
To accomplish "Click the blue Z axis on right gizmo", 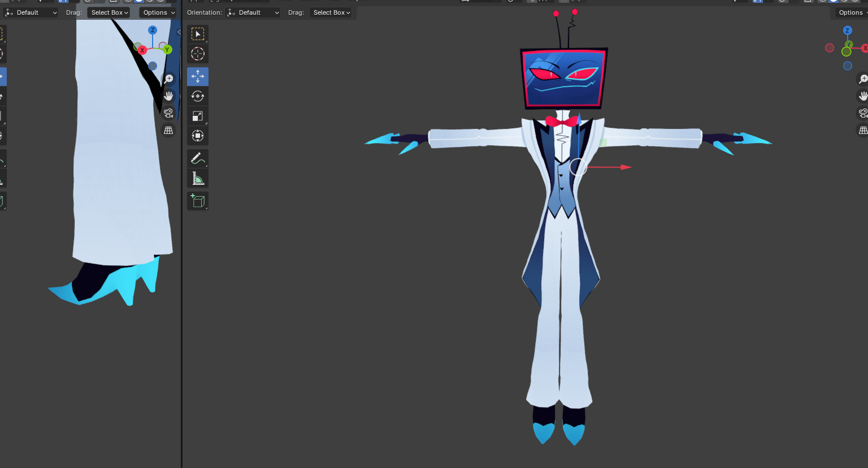I will [847, 30].
